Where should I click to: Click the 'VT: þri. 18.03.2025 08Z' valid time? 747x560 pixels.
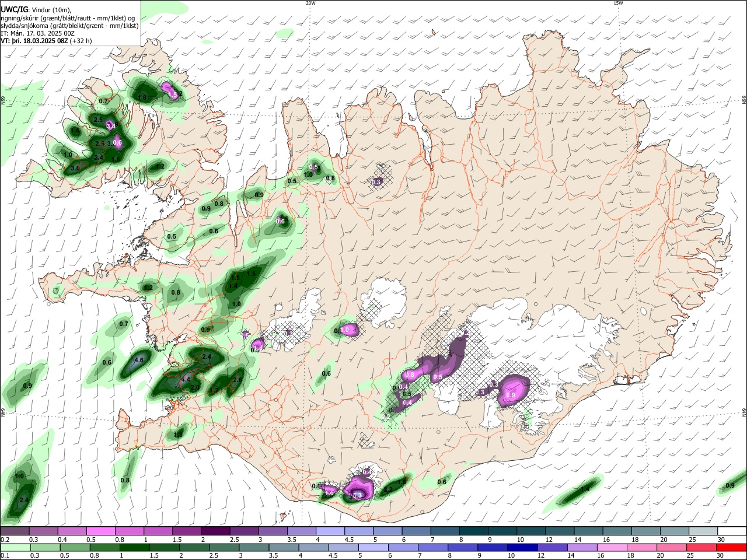coord(34,41)
